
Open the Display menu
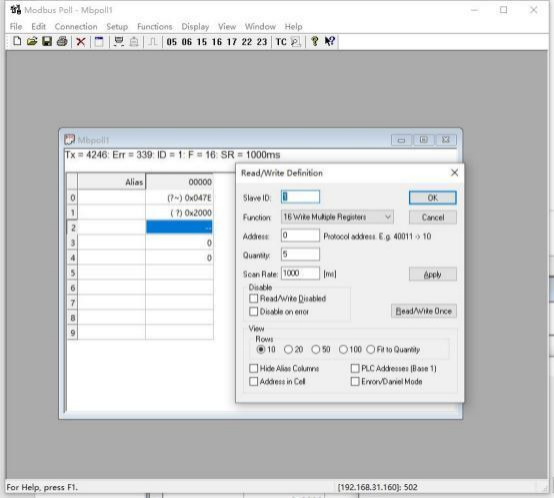tap(195, 26)
